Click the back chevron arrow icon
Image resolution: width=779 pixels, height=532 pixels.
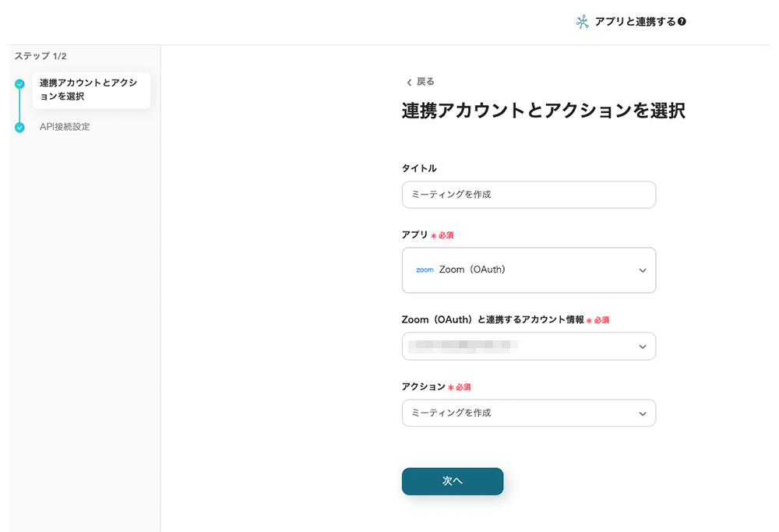pos(409,83)
